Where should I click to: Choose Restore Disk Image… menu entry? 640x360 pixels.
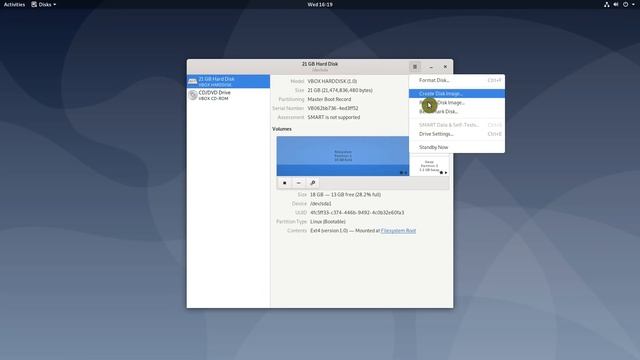click(457, 102)
